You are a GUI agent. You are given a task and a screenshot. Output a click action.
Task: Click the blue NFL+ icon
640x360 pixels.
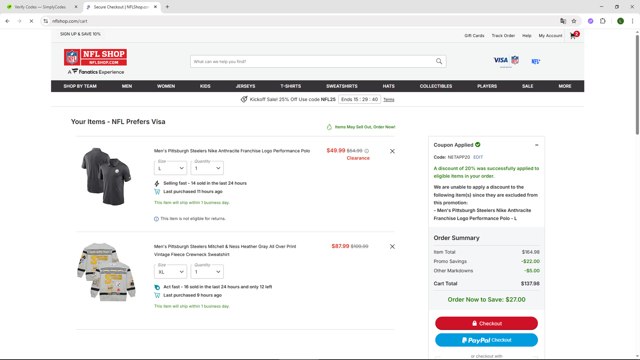tap(536, 61)
